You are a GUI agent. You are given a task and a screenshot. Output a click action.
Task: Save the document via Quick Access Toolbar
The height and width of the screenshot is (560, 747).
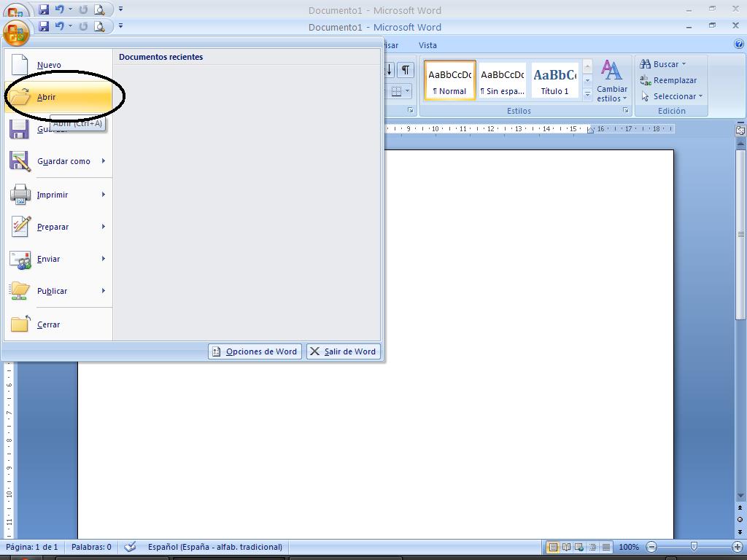coord(44,26)
